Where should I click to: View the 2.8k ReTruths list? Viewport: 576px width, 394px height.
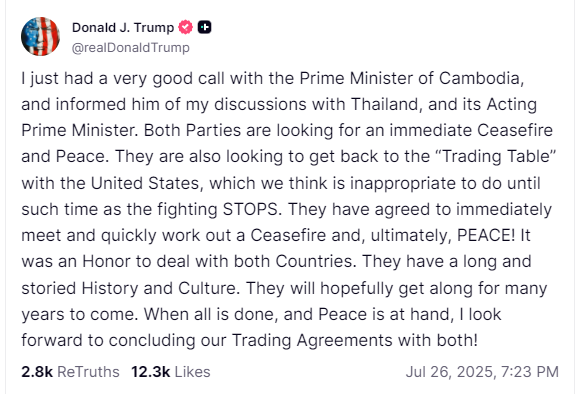[70, 372]
